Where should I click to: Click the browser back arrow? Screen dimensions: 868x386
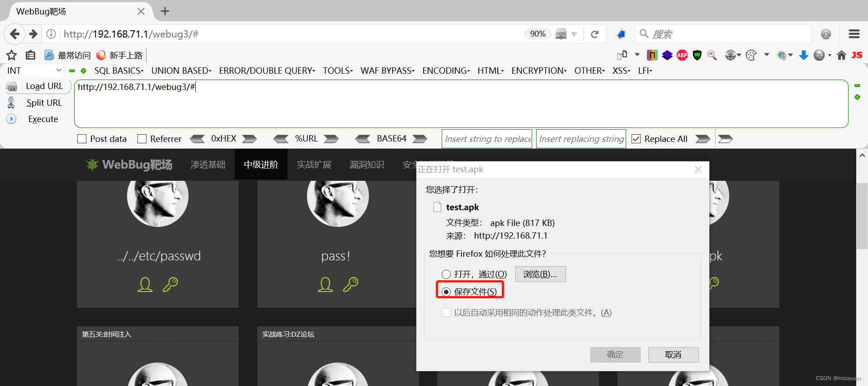pyautogui.click(x=14, y=34)
